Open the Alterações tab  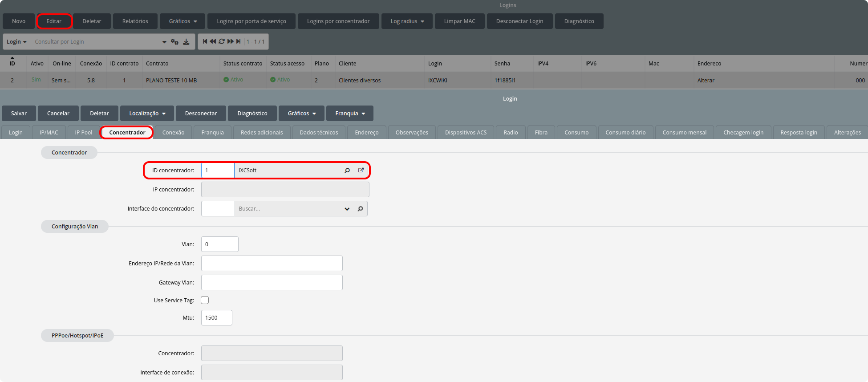coord(847,133)
